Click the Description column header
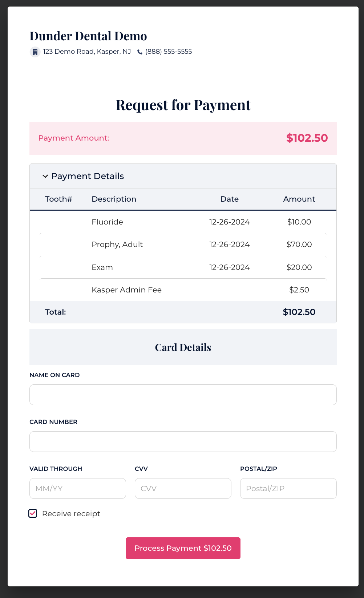This screenshot has height=598, width=364. click(114, 199)
